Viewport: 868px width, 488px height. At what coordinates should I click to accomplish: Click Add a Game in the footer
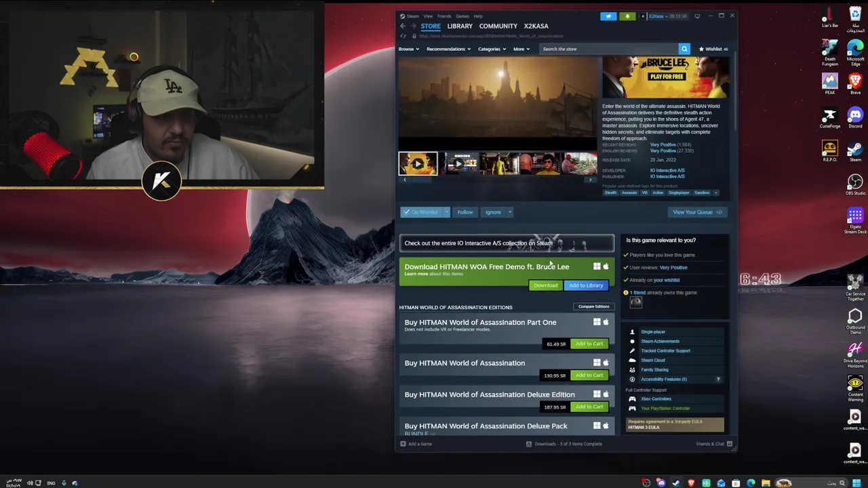tap(416, 444)
